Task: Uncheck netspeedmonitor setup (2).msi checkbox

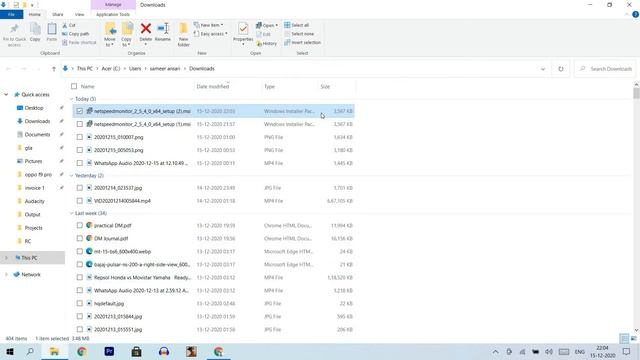Action: click(x=80, y=111)
